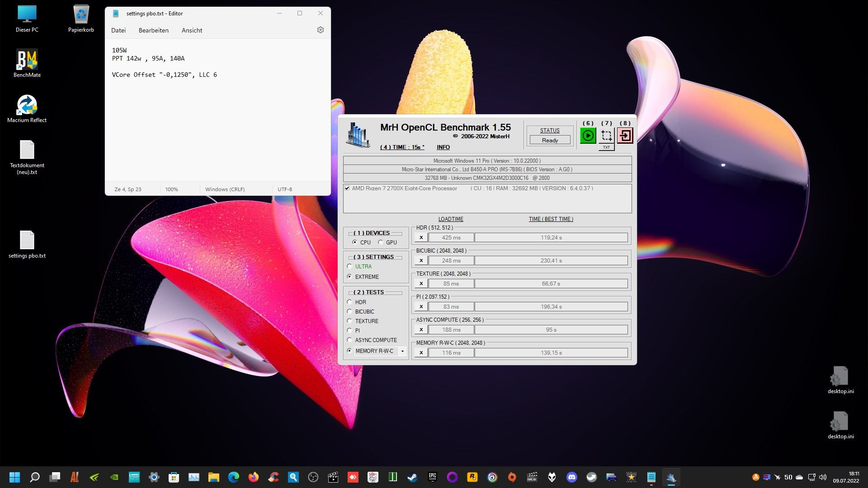Image resolution: width=868 pixels, height=488 pixels.
Task: Open the Bearbeiten menu in Editor
Action: click(x=153, y=30)
